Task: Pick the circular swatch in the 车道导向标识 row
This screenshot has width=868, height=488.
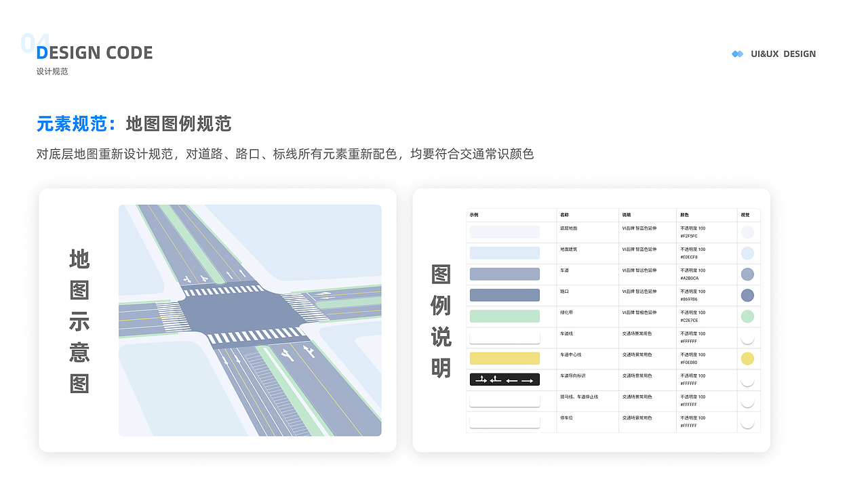Action: pos(747,380)
